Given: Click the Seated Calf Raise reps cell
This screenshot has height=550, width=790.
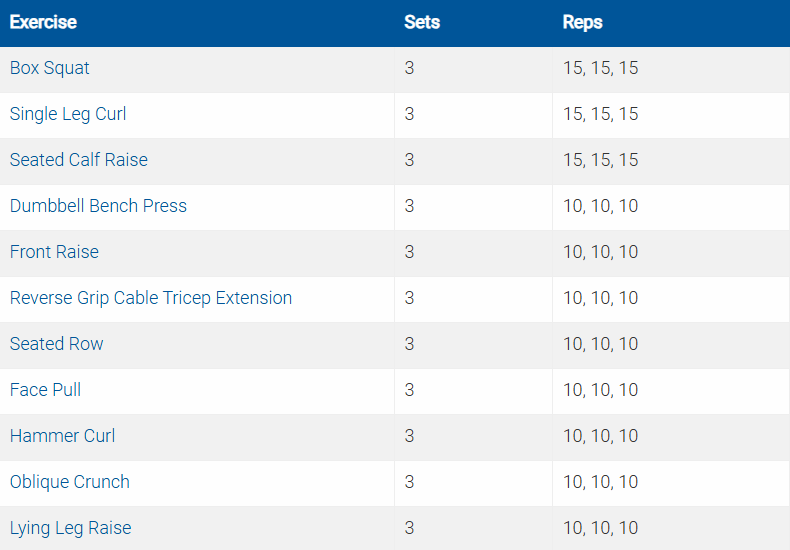Looking at the screenshot, I should 600,160.
